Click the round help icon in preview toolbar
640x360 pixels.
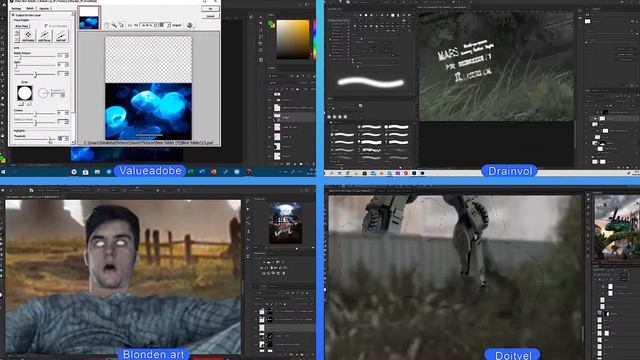pyautogui.click(x=189, y=25)
